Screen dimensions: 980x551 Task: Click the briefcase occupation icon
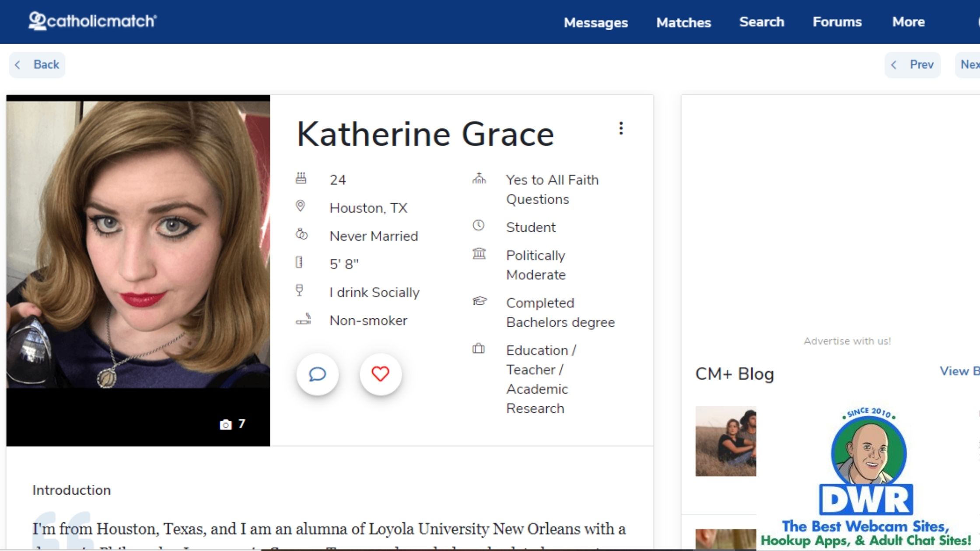click(479, 349)
